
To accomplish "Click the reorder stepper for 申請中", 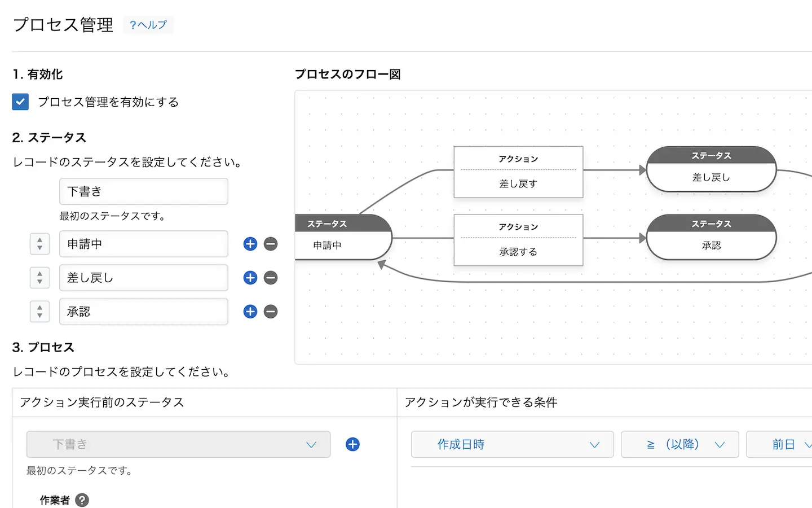I will [39, 244].
